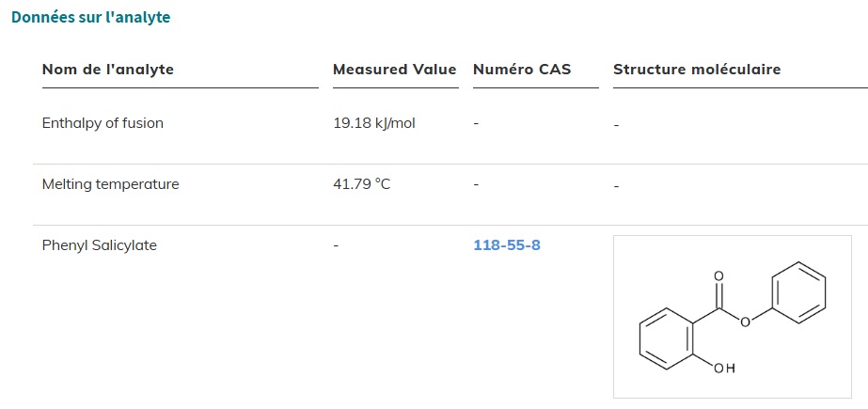868x409 pixels.
Task: Click the CAS number dash for Enthalpy of fusion
Action: click(476, 124)
